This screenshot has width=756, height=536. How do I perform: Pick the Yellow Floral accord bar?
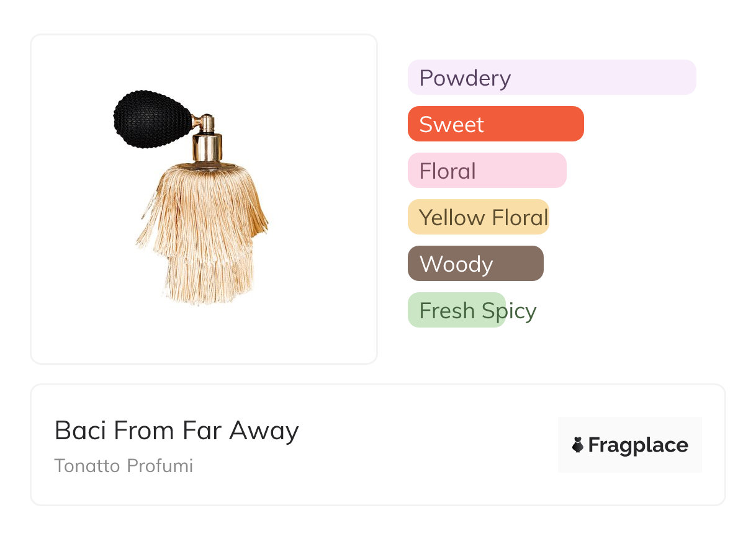click(x=478, y=217)
